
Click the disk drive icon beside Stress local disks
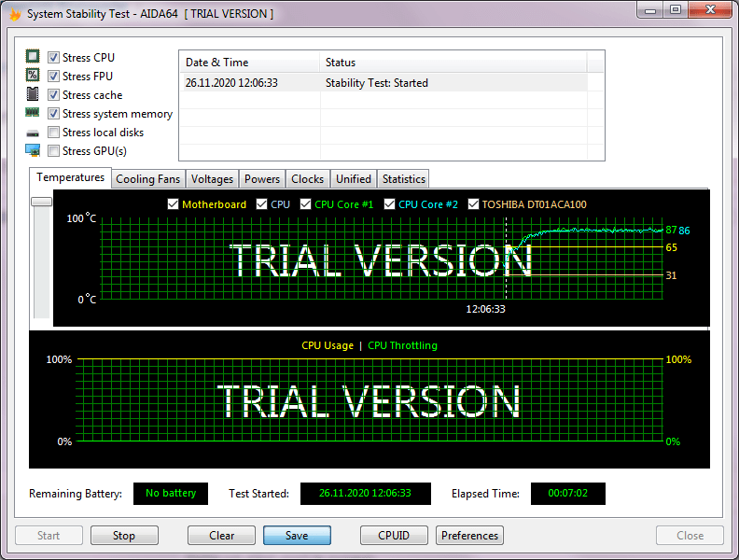(33, 133)
